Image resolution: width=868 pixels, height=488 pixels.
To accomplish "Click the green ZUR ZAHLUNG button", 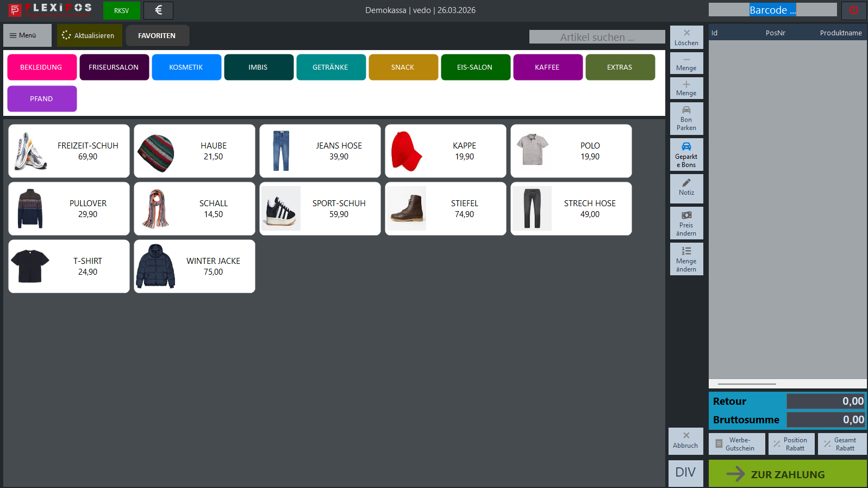I will point(787,474).
